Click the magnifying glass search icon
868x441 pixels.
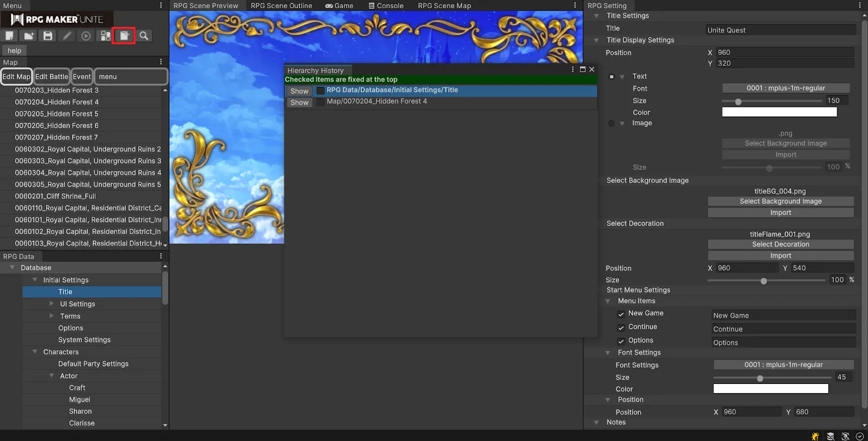coord(144,36)
